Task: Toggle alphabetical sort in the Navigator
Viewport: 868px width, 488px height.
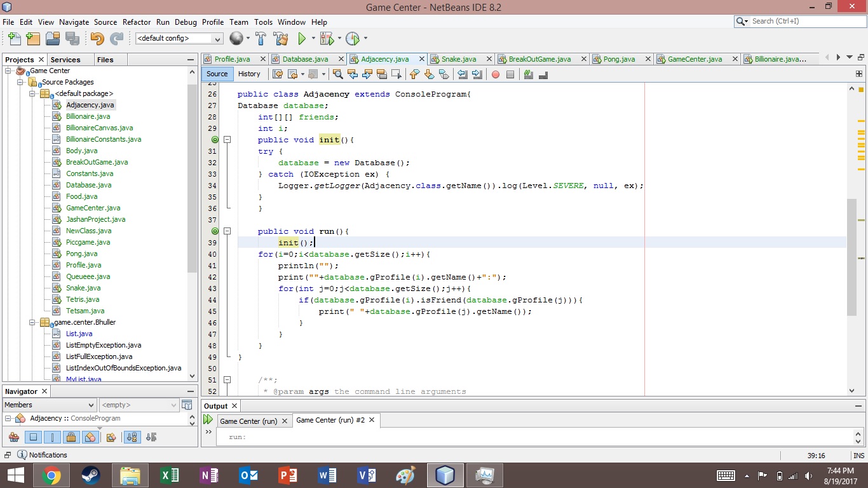Action: pyautogui.click(x=131, y=437)
